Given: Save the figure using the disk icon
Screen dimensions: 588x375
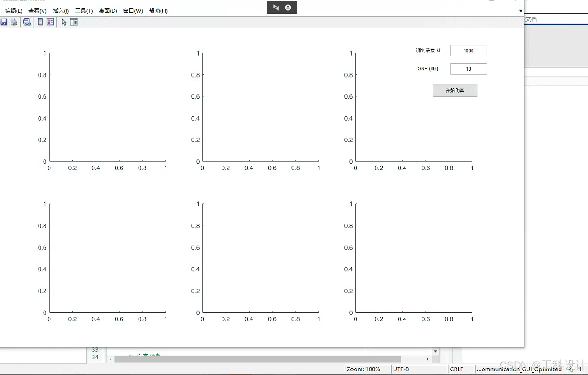Looking at the screenshot, I should (4, 22).
